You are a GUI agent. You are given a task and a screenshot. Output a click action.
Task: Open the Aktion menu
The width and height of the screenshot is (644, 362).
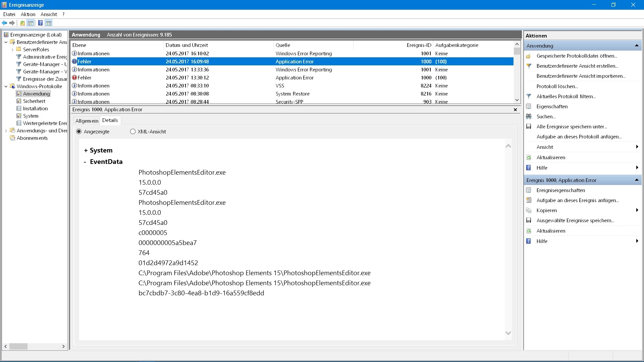click(28, 14)
